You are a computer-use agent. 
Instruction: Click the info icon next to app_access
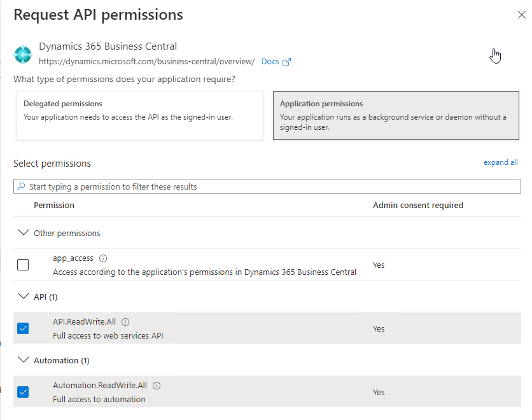[x=103, y=258]
